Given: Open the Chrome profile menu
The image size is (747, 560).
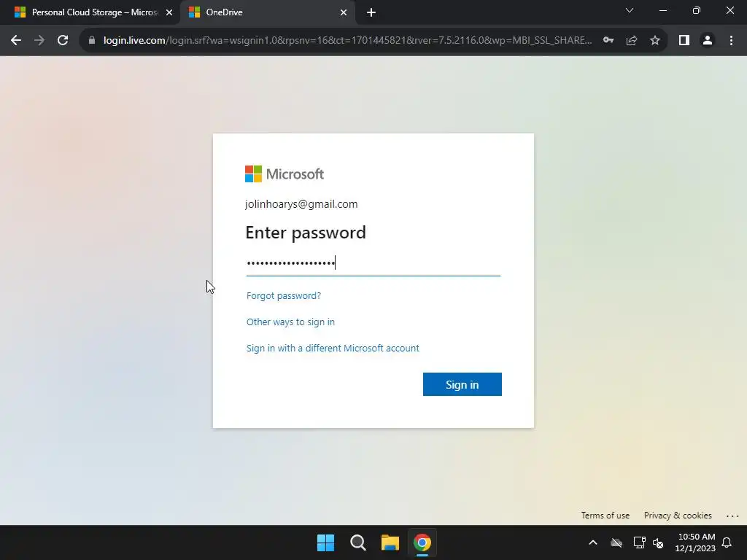Looking at the screenshot, I should (x=708, y=41).
